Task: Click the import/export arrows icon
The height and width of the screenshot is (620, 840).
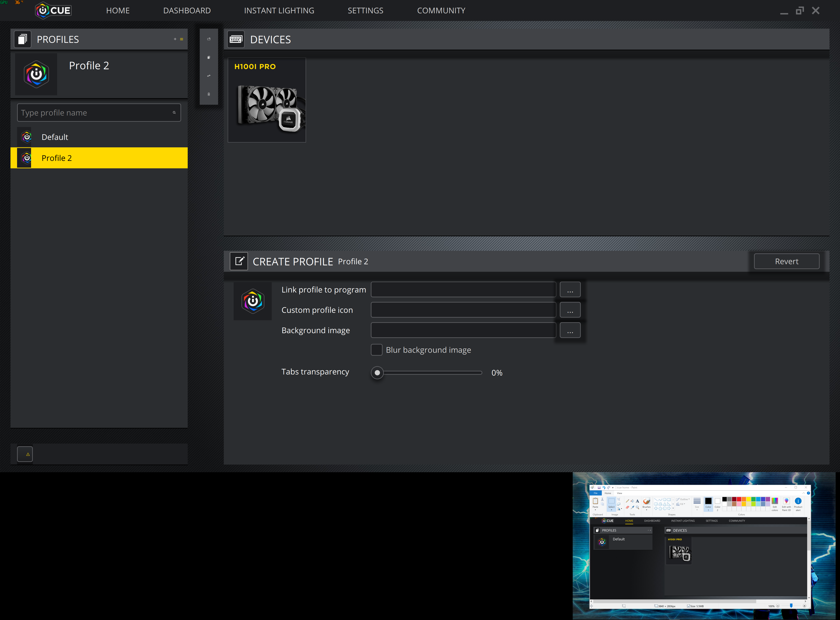Action: pos(209,76)
